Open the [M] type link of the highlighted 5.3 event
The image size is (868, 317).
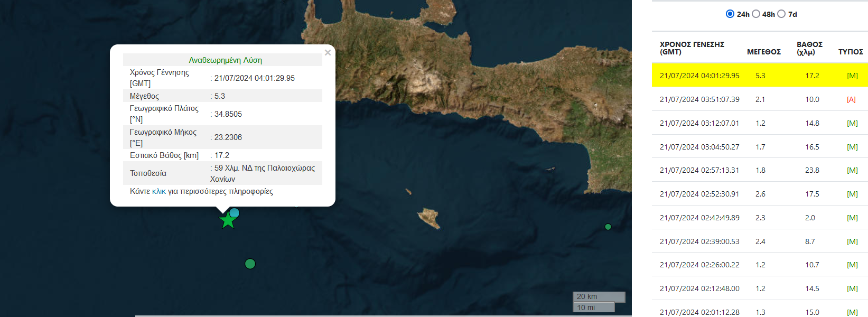point(852,76)
